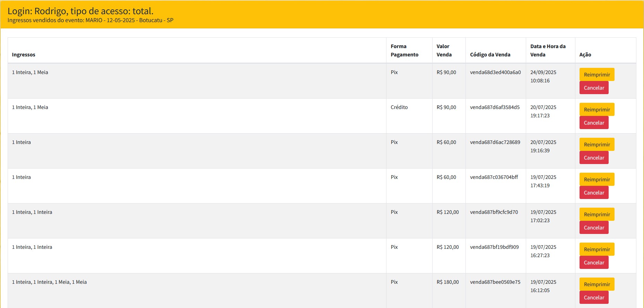Image resolution: width=644 pixels, height=308 pixels.
Task: Click the Forma Pagamento column header
Action: click(404, 51)
